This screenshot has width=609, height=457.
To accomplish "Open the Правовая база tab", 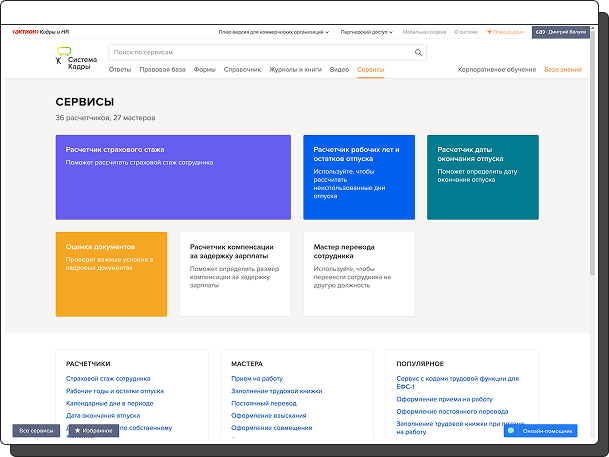I will pos(162,70).
